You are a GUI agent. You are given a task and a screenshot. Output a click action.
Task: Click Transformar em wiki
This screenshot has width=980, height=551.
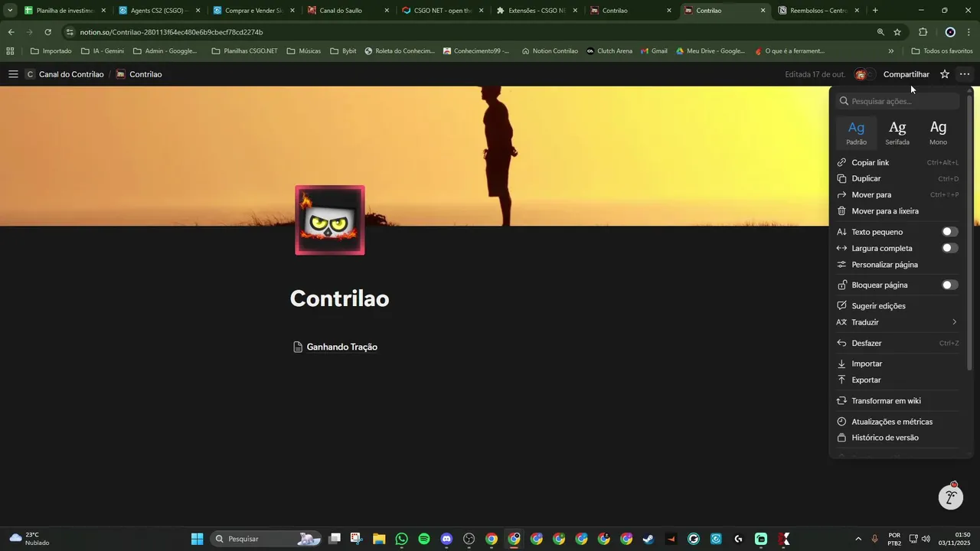point(897,400)
